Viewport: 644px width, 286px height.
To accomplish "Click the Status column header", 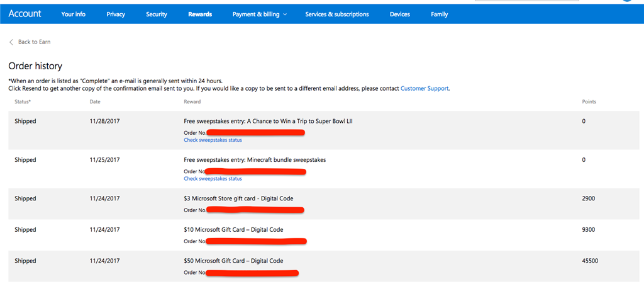I will coord(22,101).
